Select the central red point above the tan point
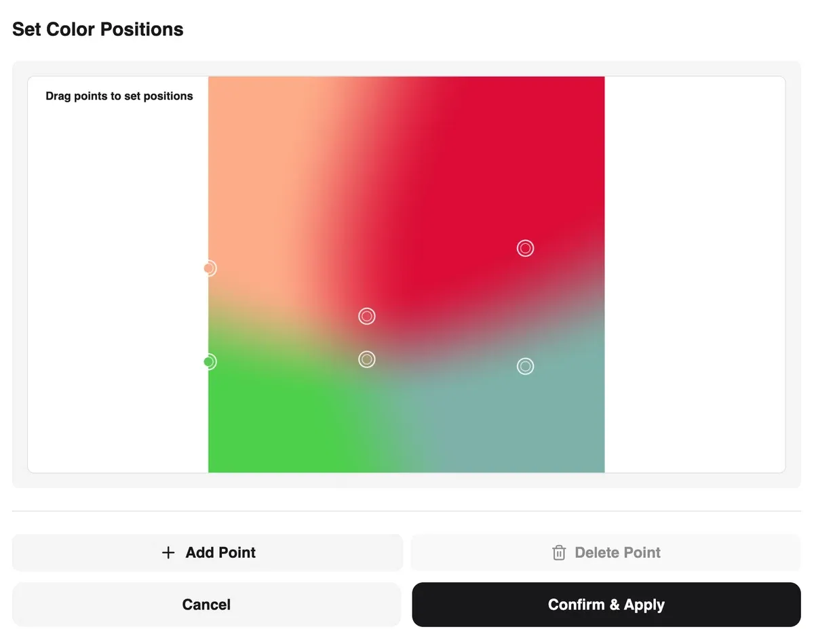Screen dimensions: 814x644 (366, 316)
